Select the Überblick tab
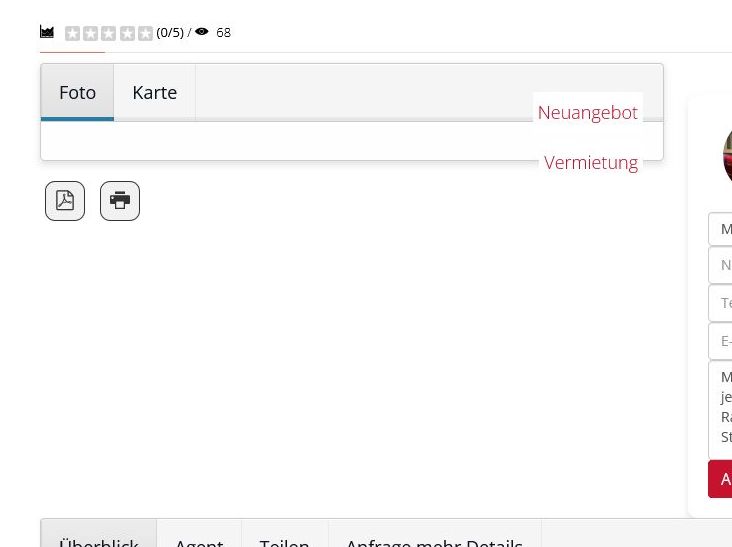Viewport: 732px width, 547px height. [x=98, y=539]
